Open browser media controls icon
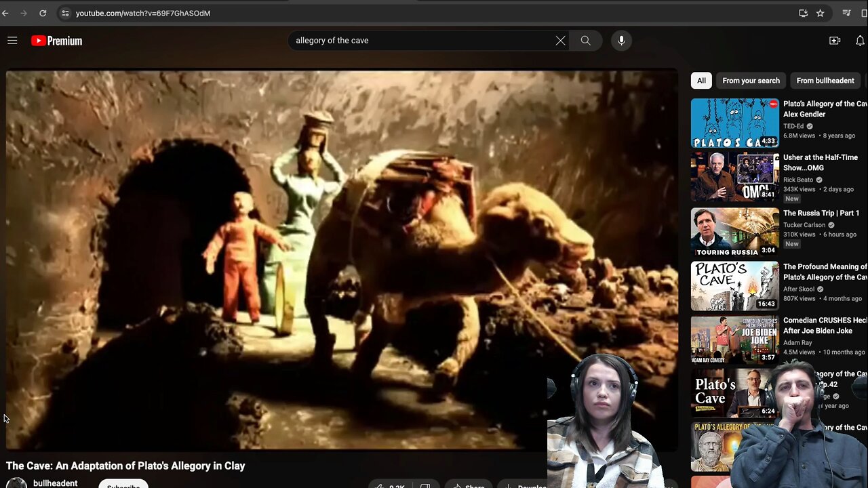Viewport: 868px width, 488px height. [846, 13]
